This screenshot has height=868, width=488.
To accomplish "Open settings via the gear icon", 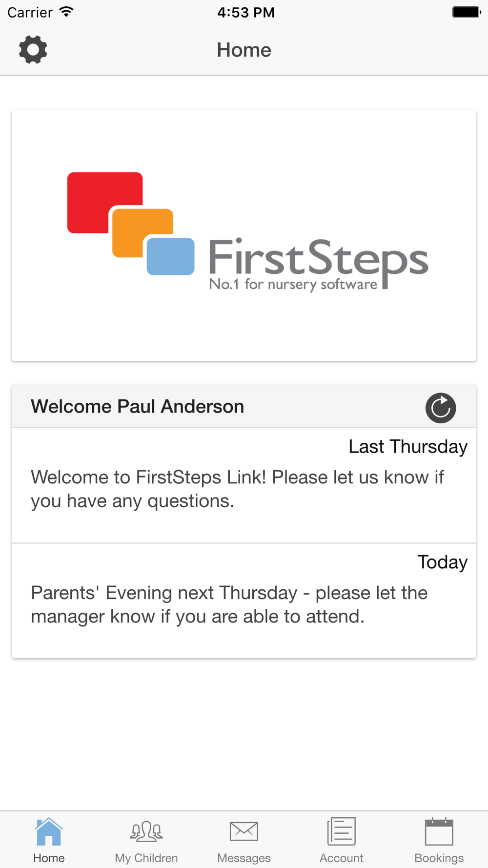I will tap(33, 49).
